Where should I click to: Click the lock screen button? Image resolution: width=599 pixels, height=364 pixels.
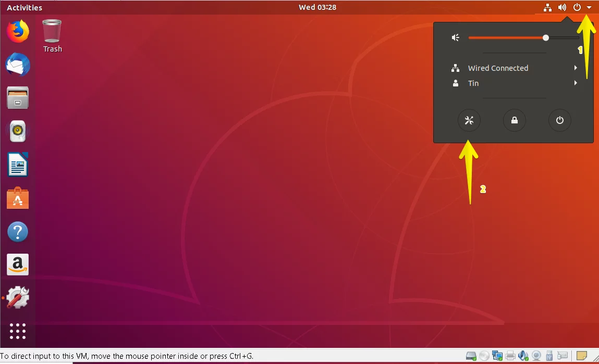(515, 121)
